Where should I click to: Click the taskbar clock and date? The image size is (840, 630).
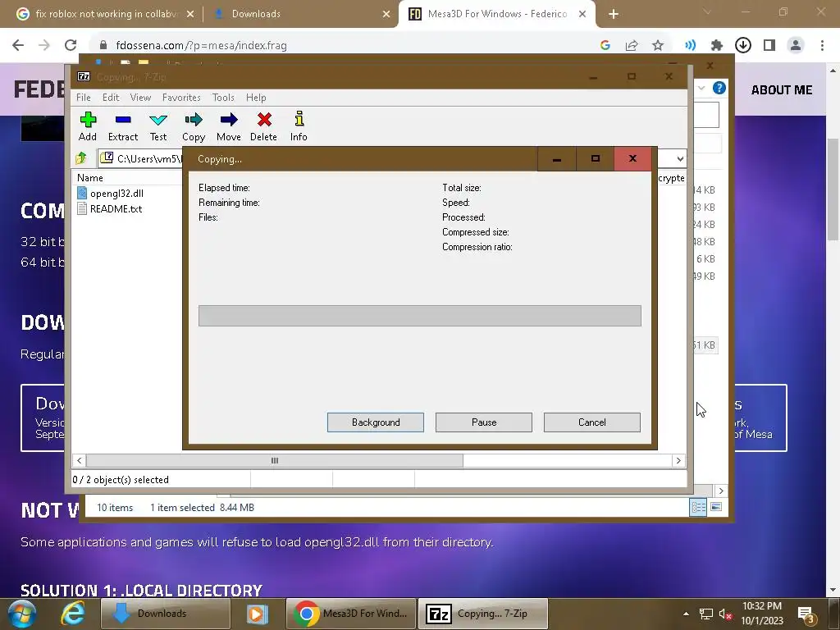point(762,614)
